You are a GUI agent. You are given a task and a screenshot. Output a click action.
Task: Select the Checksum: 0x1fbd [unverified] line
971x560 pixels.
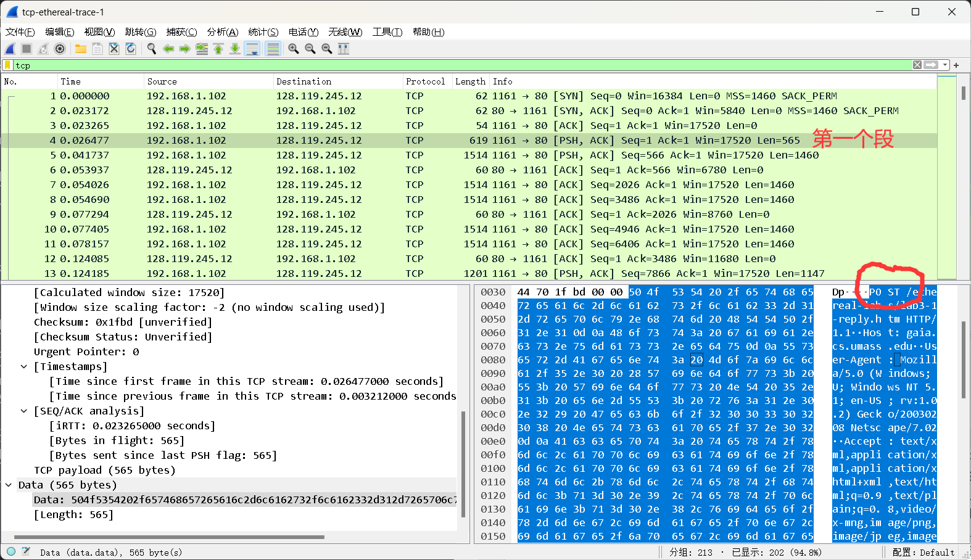pyautogui.click(x=123, y=323)
